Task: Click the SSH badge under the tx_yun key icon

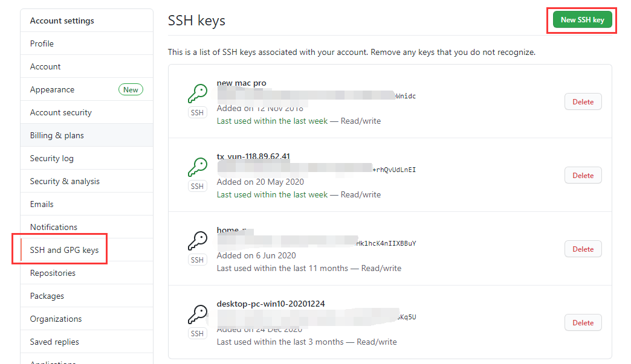Action: coord(197,186)
